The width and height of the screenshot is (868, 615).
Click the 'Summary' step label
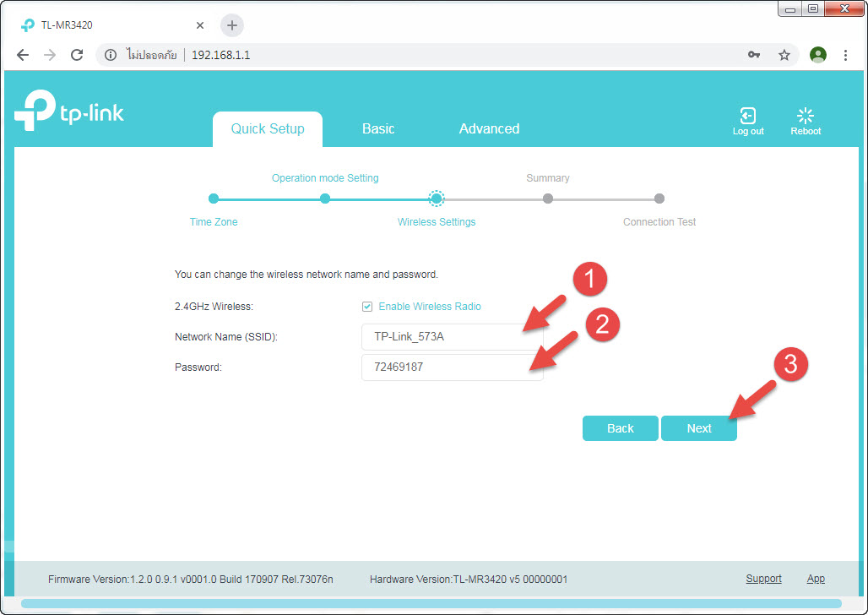(547, 178)
